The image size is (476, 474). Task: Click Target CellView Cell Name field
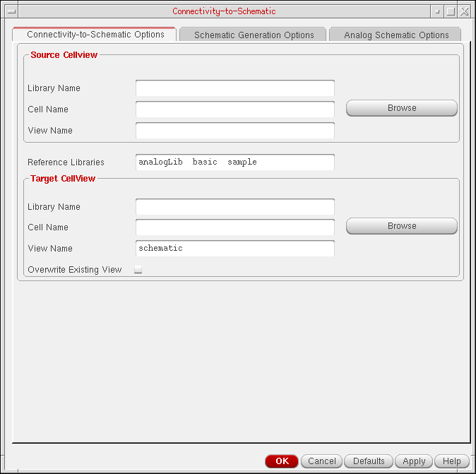(235, 227)
